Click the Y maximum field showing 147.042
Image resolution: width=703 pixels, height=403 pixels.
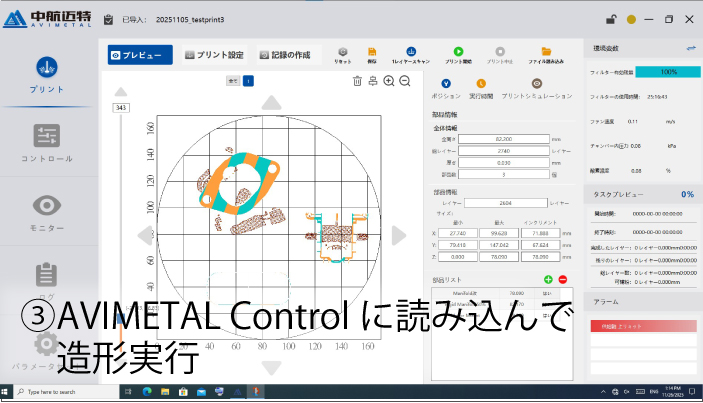click(x=499, y=245)
